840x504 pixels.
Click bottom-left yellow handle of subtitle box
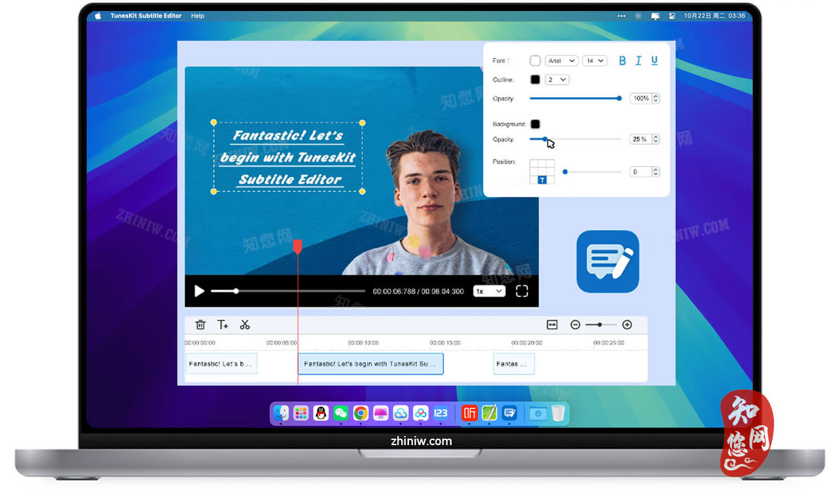(214, 192)
